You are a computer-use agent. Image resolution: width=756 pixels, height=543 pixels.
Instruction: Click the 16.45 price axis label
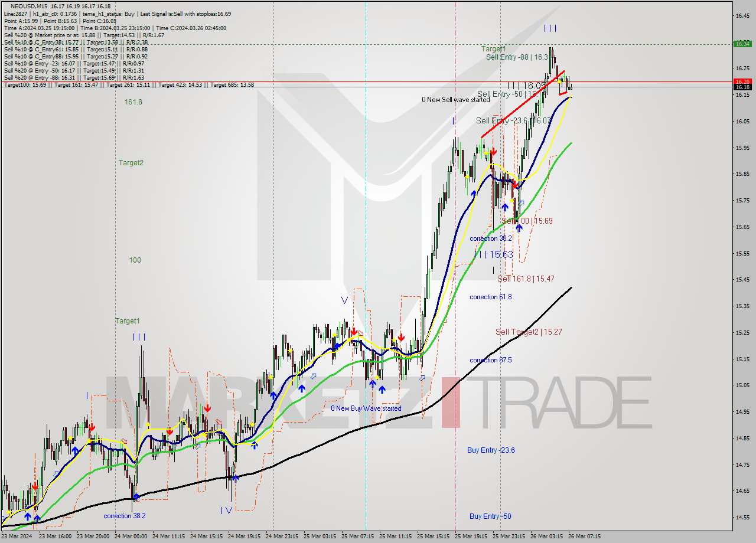pos(742,16)
